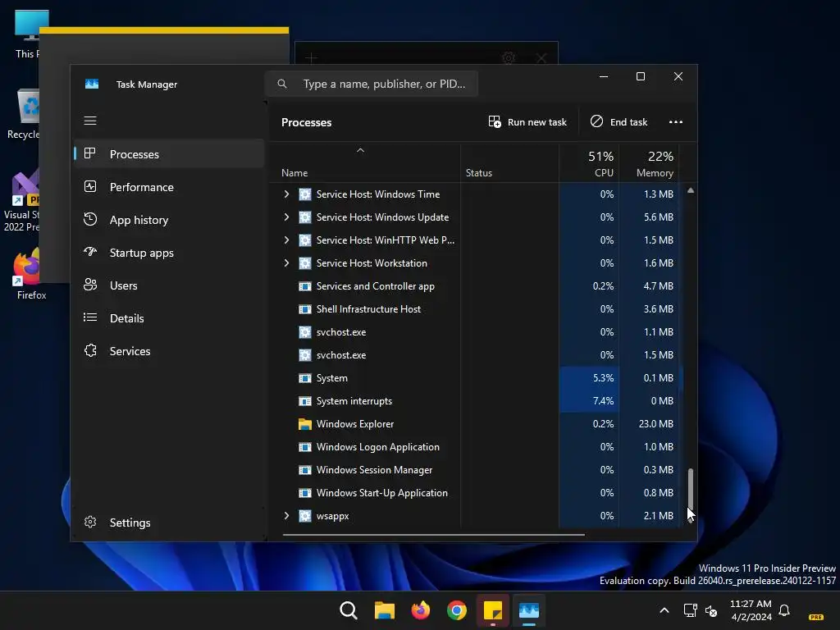Focus the name, publisher, or PID search box

tap(372, 84)
